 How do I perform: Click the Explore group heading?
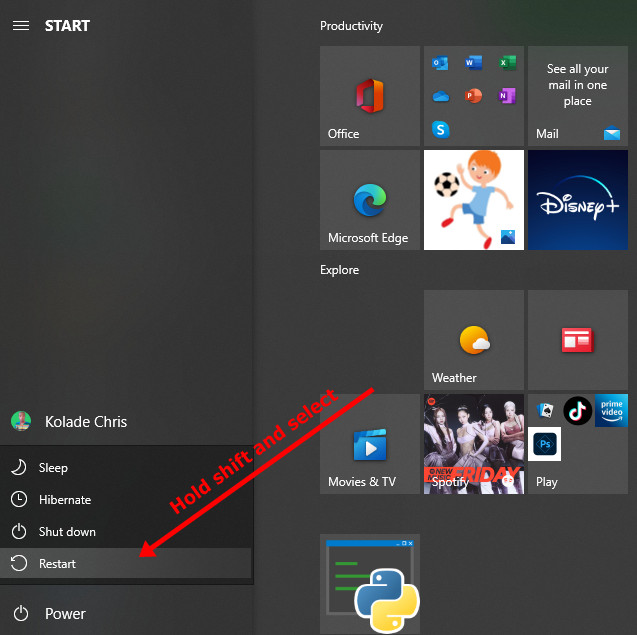click(339, 270)
